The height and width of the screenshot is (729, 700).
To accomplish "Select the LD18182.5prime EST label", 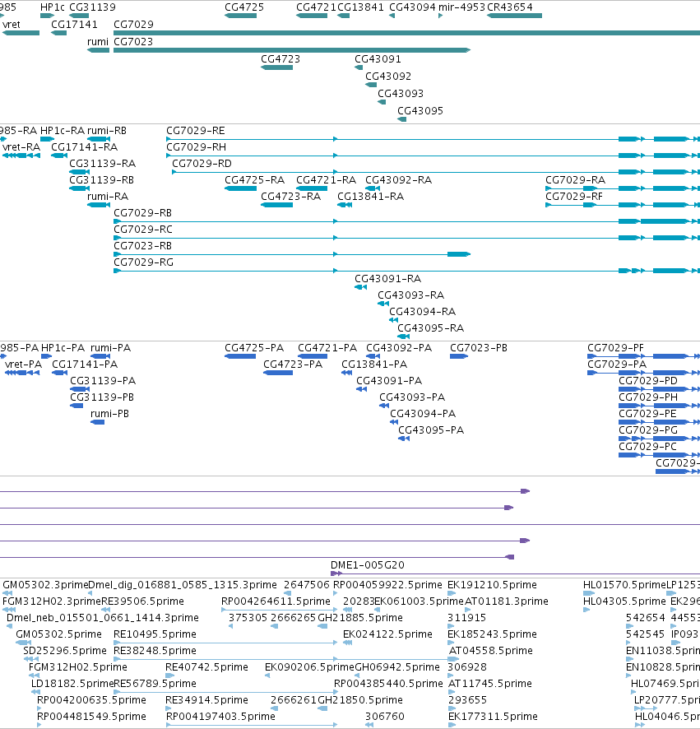I will point(72,684).
